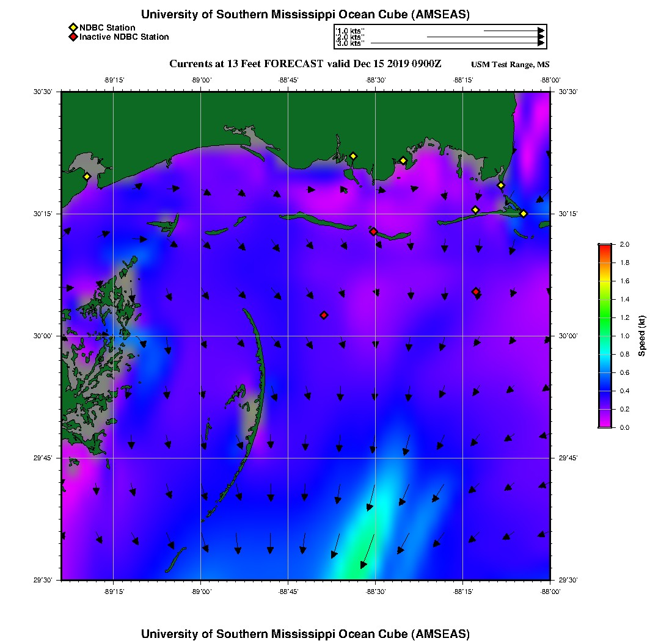Select the 1.0 kts arrow in the scale legend

click(x=513, y=31)
